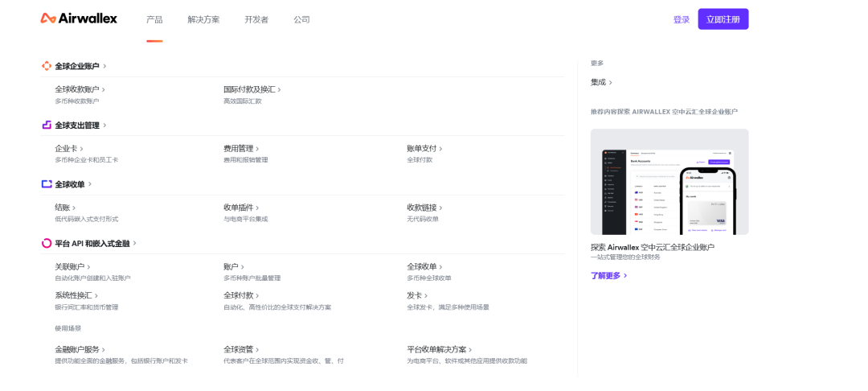Open the 产品 menu
The width and height of the screenshot is (868, 391).
click(154, 19)
